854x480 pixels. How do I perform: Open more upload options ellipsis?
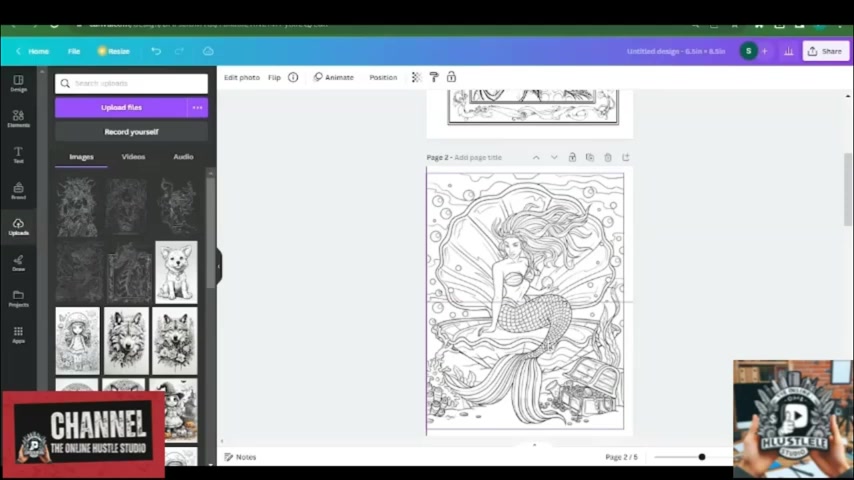tap(197, 108)
